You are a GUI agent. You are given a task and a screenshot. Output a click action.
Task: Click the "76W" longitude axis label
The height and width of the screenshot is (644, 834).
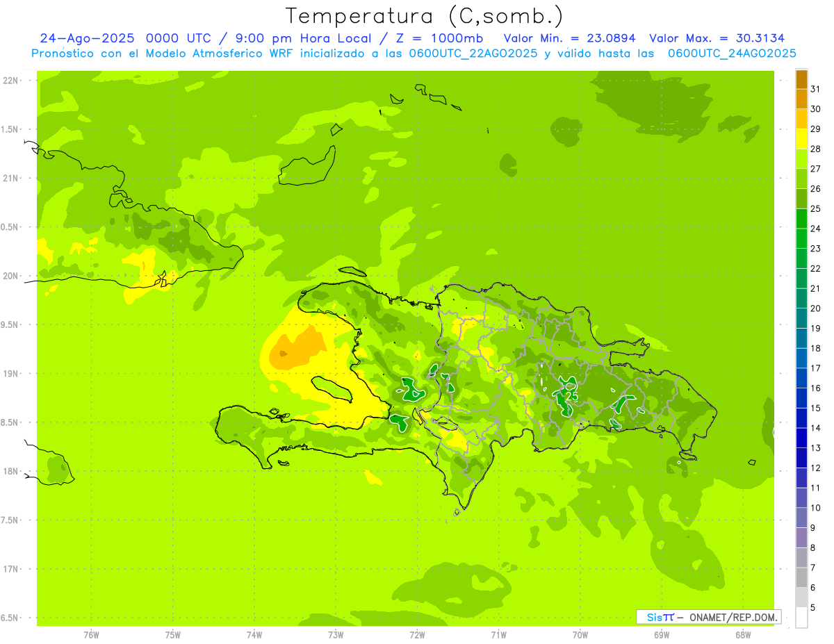pyautogui.click(x=91, y=635)
